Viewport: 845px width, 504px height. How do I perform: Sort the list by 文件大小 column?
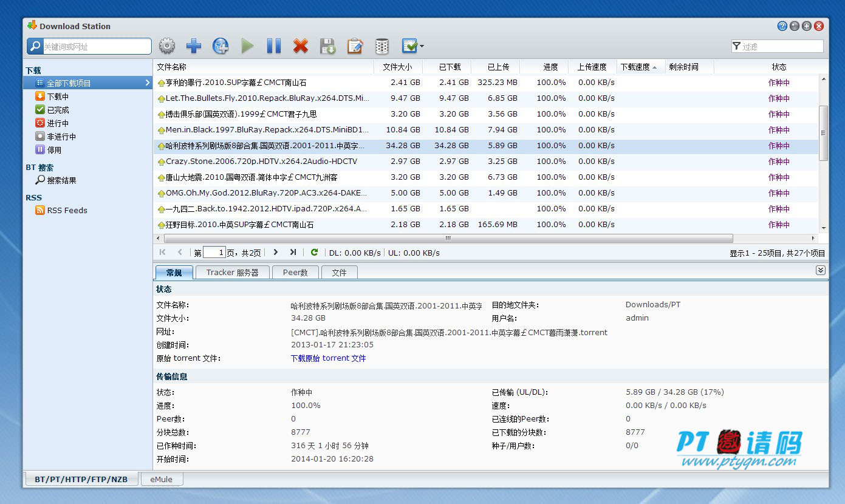[398, 67]
